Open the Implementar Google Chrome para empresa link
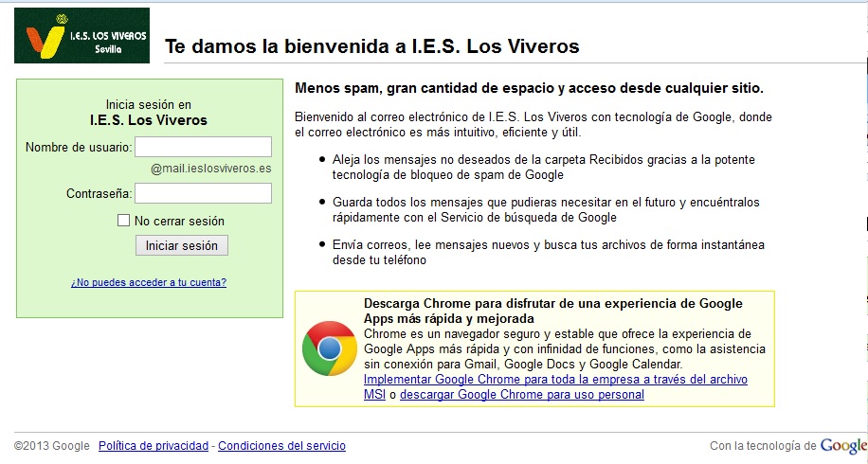Image resolution: width=868 pixels, height=464 pixels. [x=555, y=380]
